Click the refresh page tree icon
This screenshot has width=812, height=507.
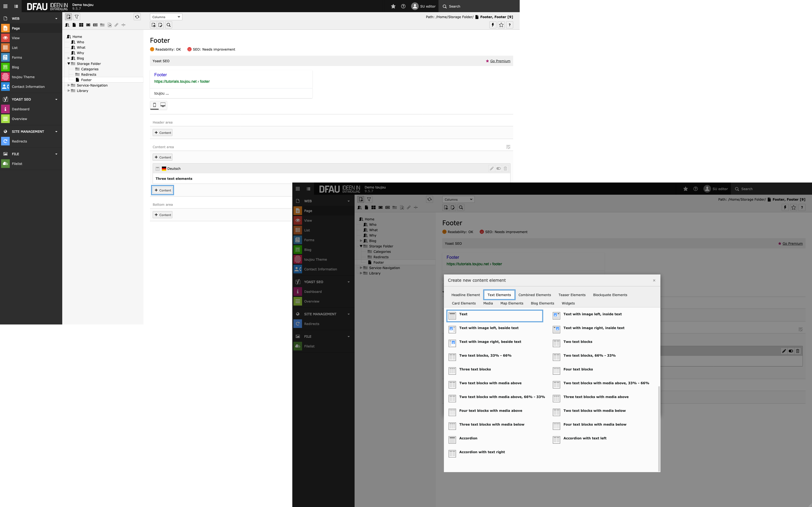point(137,17)
